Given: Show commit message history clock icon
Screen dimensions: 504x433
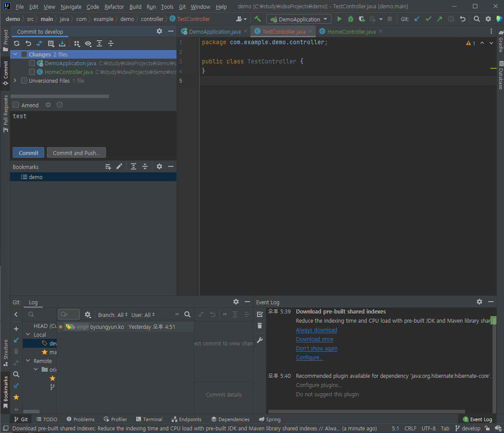Looking at the screenshot, I should tap(60, 105).
